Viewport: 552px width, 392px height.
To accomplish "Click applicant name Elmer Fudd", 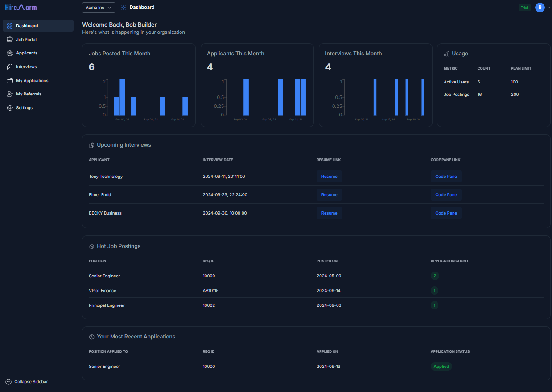I will coord(100,195).
